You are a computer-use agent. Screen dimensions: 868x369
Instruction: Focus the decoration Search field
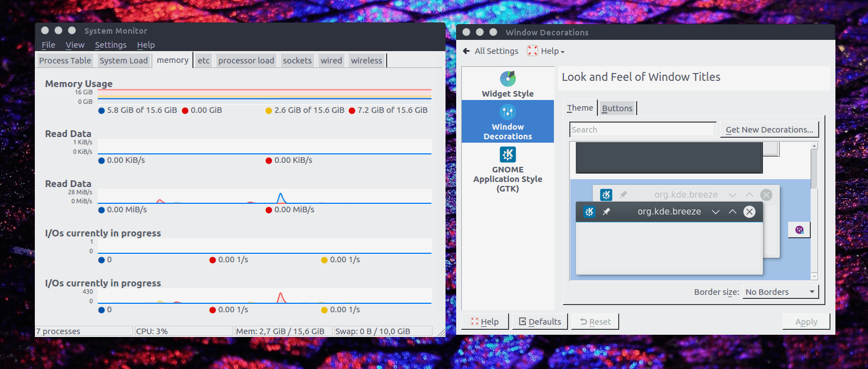click(x=642, y=130)
